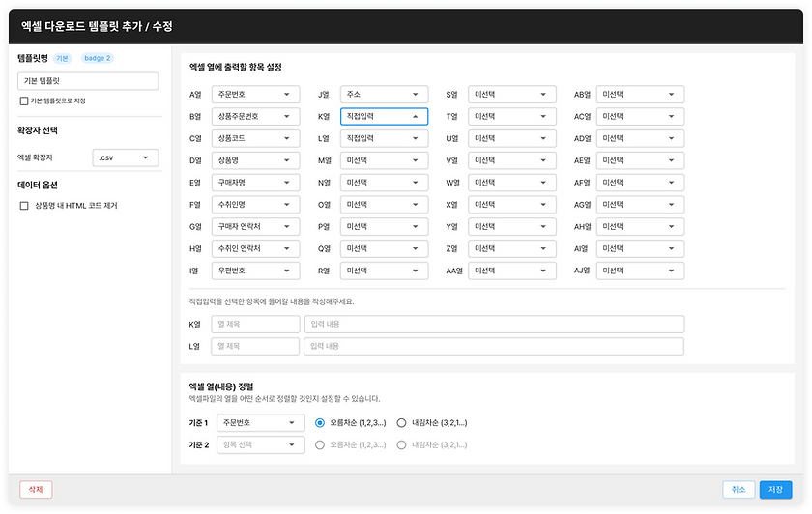Click the 삭제 delete button
Screen dimensions: 812x514
pos(36,490)
